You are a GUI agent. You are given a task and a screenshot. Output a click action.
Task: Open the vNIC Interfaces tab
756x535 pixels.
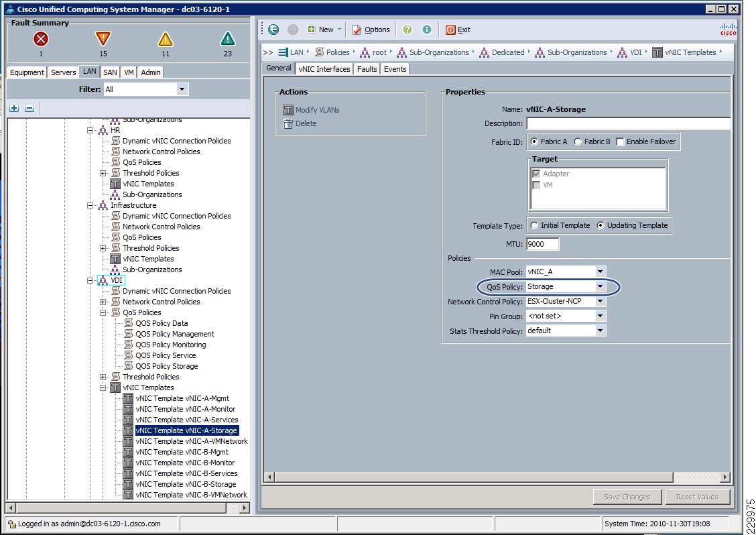(x=324, y=69)
